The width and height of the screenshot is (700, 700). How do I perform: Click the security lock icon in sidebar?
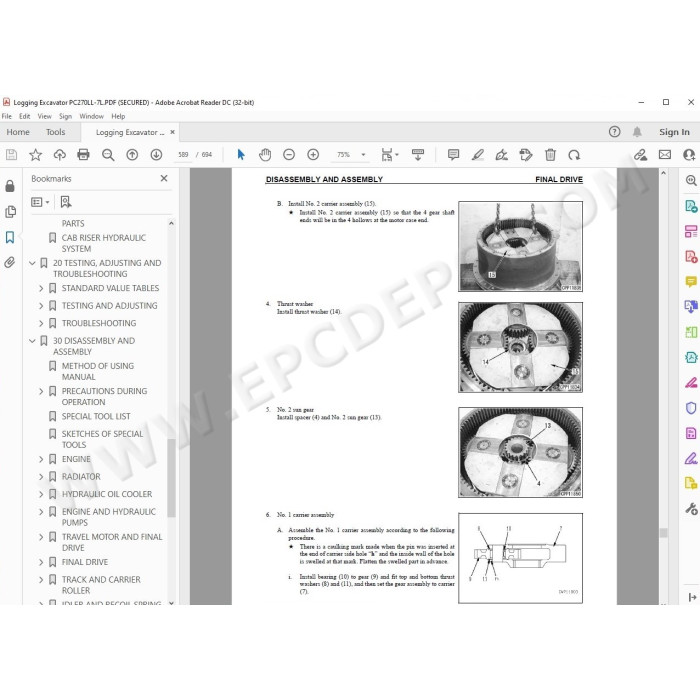coord(10,186)
